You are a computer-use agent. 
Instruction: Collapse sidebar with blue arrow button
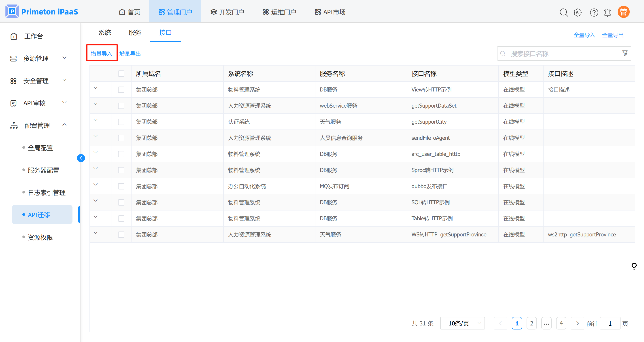(x=81, y=158)
